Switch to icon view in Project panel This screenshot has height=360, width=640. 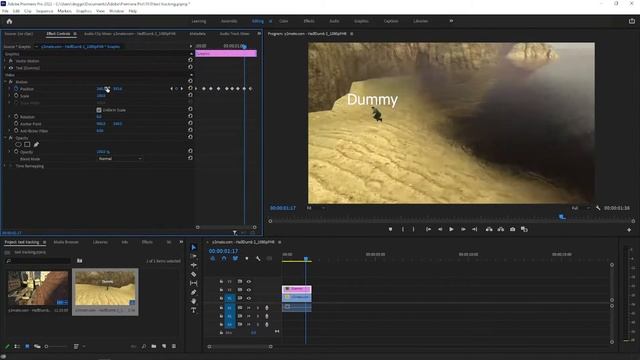point(27,346)
